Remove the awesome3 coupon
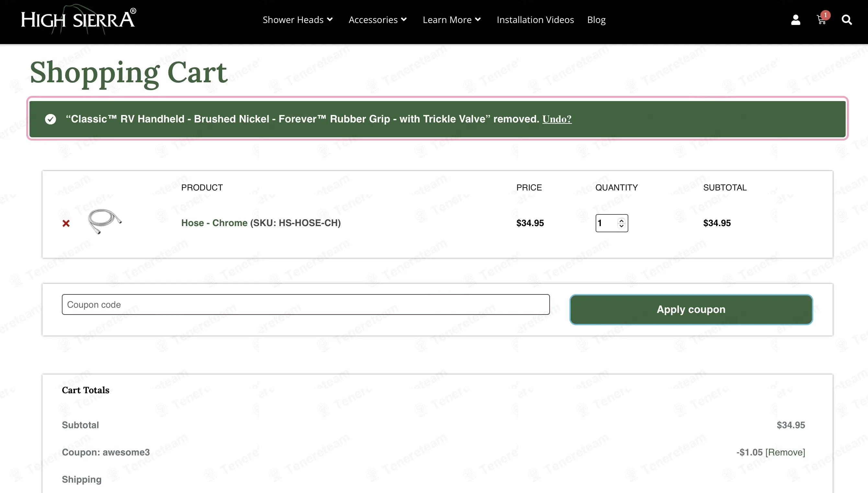Screen dimensions: 868x493 click(785, 452)
